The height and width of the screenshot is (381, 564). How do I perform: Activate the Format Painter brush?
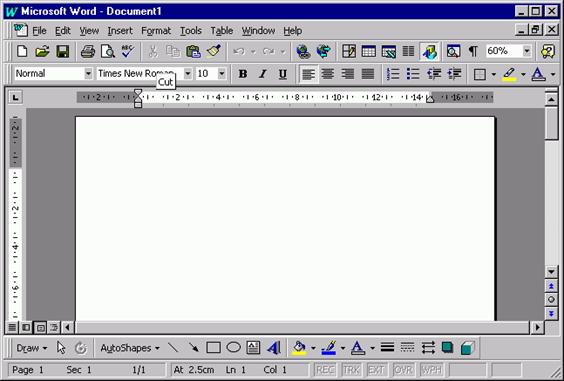tap(214, 51)
